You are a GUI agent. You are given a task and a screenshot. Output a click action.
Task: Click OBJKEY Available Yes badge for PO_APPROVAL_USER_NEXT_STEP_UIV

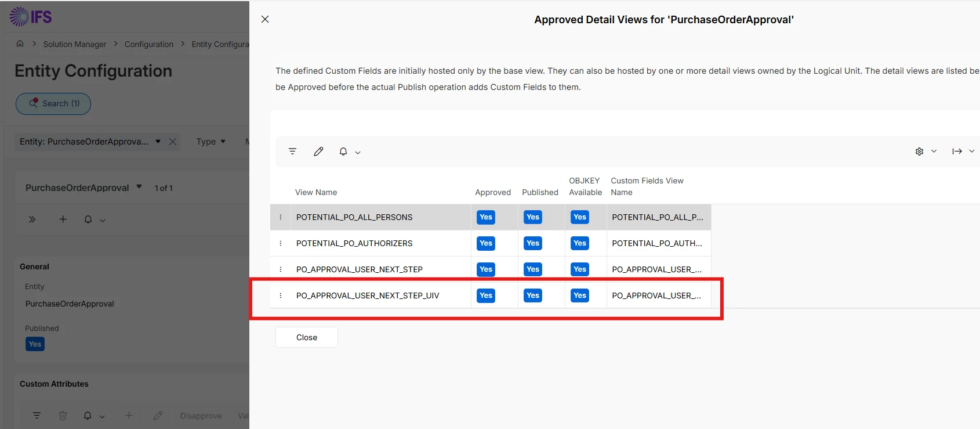pos(580,295)
